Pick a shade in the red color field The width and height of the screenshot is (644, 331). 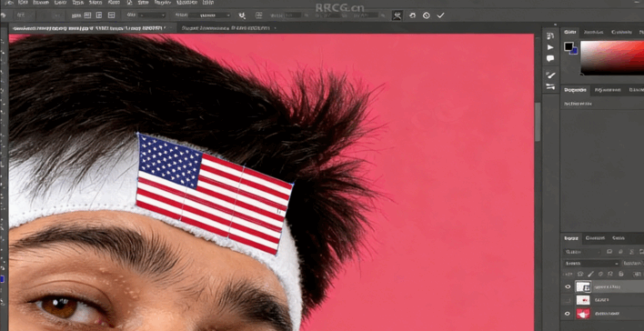[612, 57]
